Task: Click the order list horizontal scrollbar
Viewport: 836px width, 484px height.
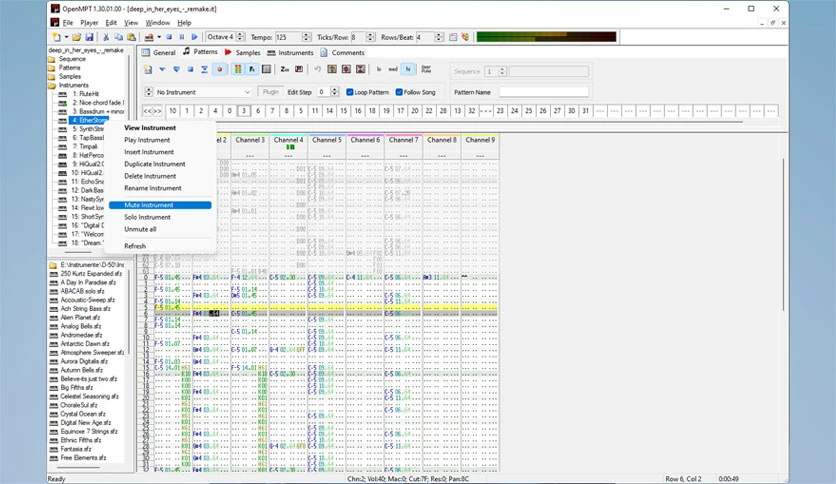Action: [x=443, y=122]
